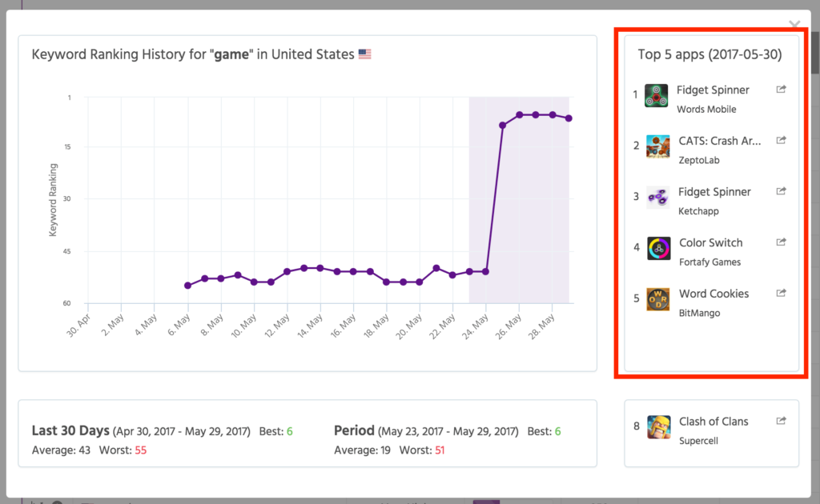The width and height of the screenshot is (820, 504).
Task: Click the Fortafy Games developer name
Action: pyautogui.click(x=709, y=262)
